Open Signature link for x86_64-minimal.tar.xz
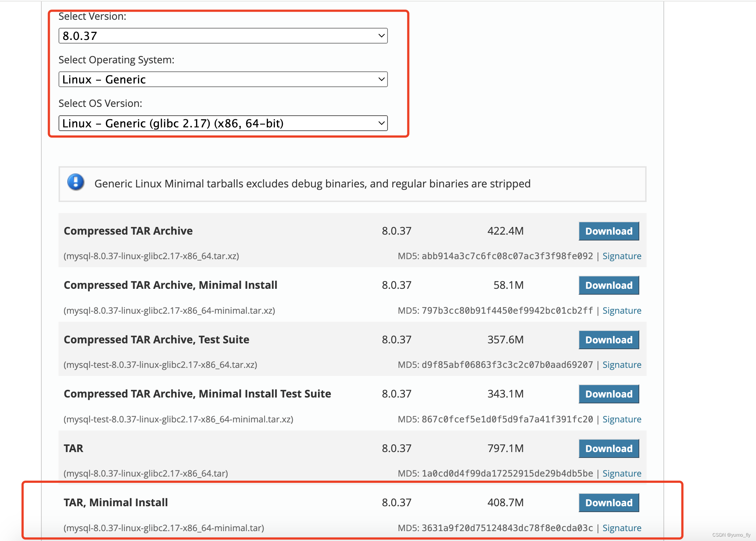The height and width of the screenshot is (541, 756). coord(622,310)
